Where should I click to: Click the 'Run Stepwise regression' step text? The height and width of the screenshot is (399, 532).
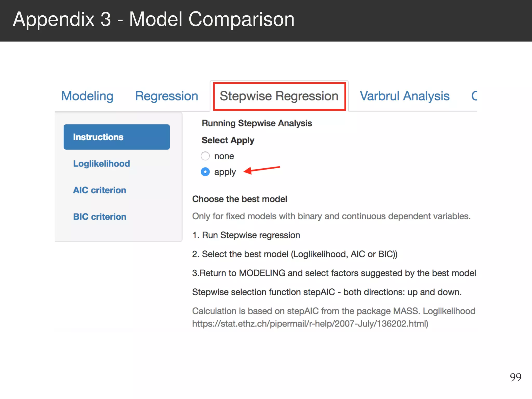tap(251, 235)
